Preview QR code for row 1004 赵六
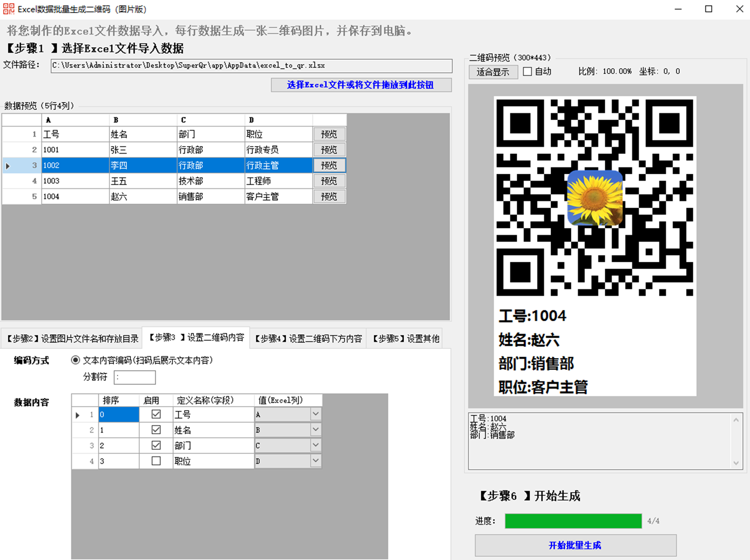Screen dimensions: 750x560 pos(329,197)
